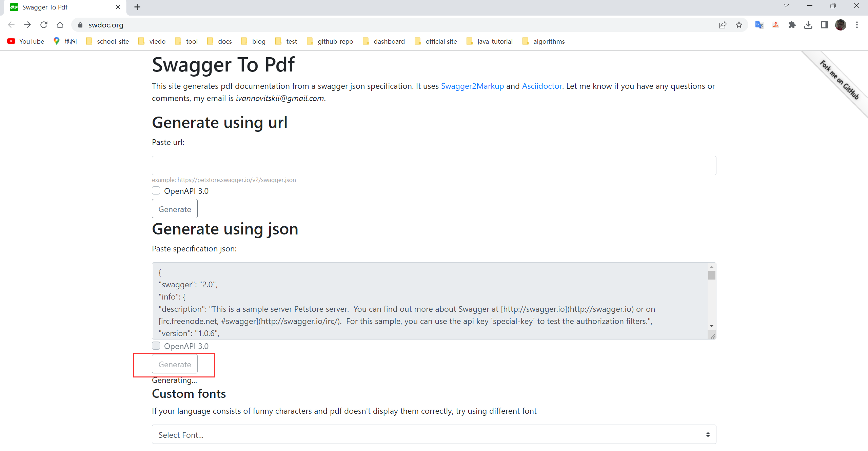Bookmark this page with star icon

click(739, 25)
